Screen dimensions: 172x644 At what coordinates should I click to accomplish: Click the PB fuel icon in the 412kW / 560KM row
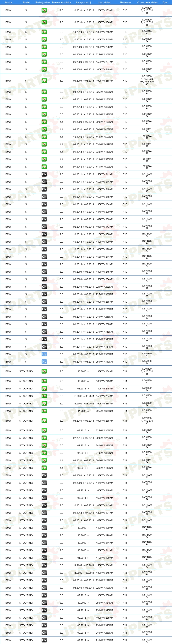[44, 137]
